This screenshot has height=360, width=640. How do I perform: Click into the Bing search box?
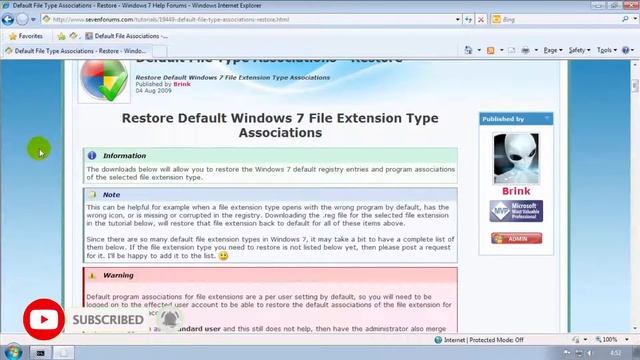click(x=555, y=19)
